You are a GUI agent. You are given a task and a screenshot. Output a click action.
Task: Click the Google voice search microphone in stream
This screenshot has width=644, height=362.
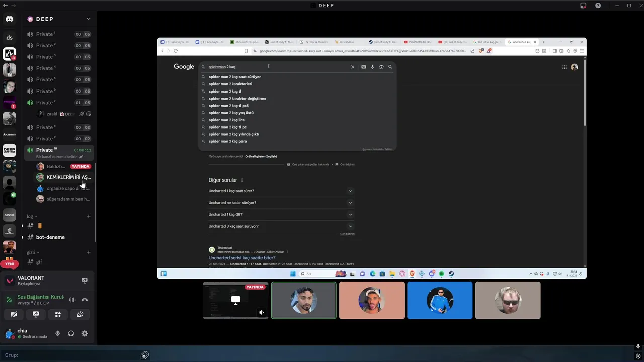372,67
